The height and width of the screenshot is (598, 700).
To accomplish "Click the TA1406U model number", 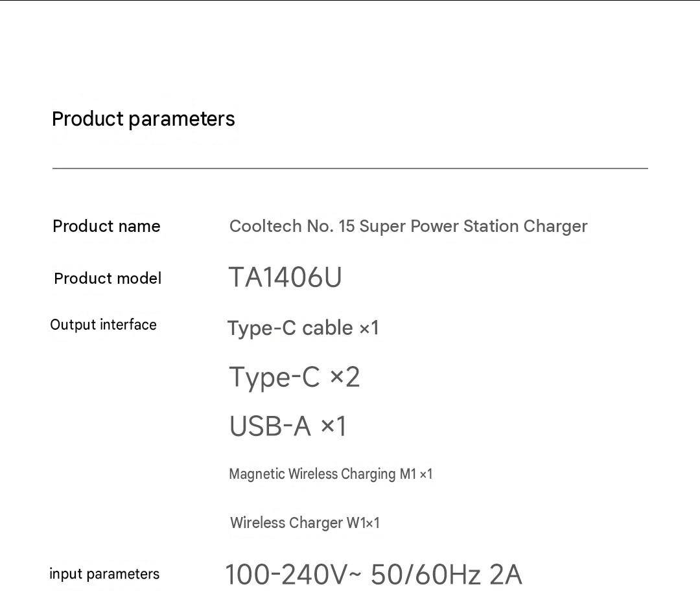I will [285, 277].
